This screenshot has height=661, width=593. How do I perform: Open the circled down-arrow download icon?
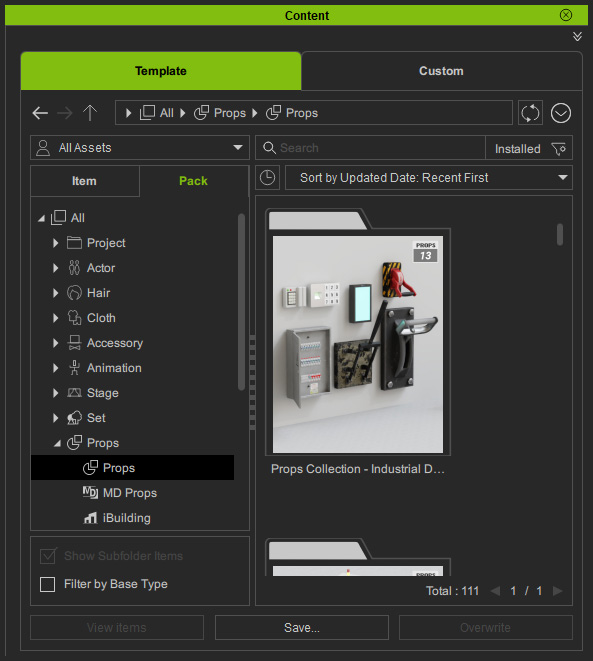pyautogui.click(x=561, y=113)
